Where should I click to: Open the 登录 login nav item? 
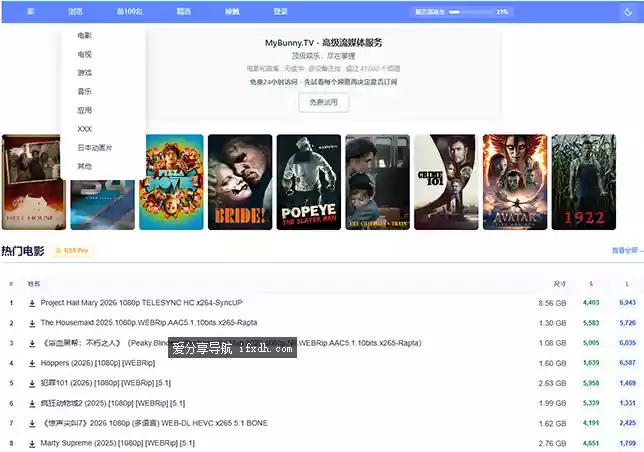pos(281,11)
